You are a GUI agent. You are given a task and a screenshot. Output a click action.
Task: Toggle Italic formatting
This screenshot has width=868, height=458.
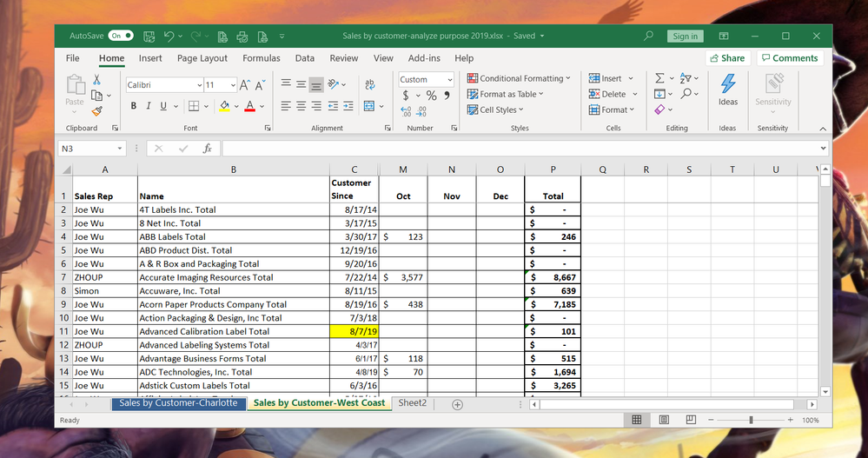[149, 106]
